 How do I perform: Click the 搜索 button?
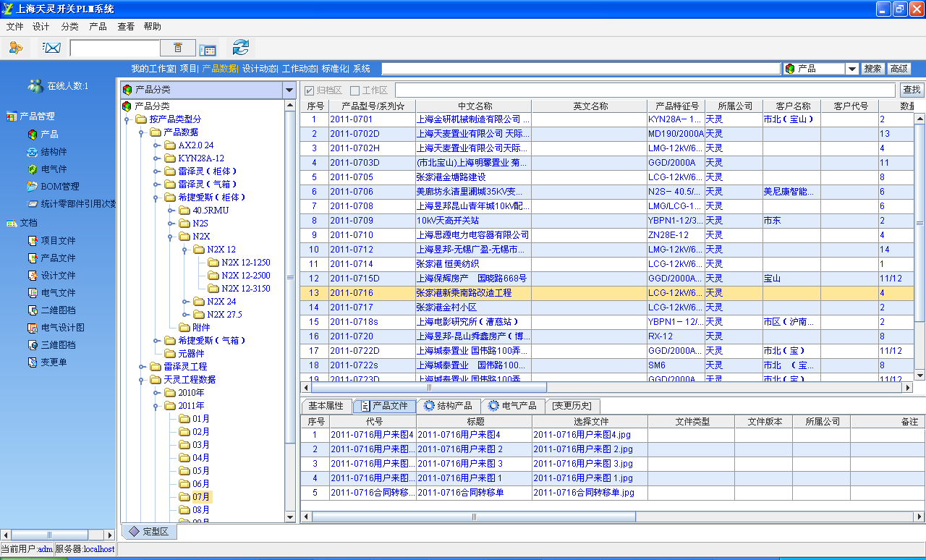[x=872, y=69]
